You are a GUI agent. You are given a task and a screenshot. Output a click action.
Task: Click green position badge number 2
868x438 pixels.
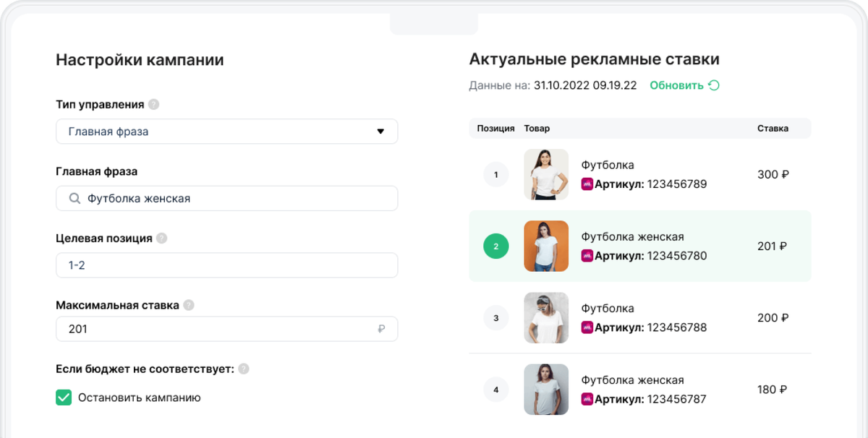click(496, 246)
